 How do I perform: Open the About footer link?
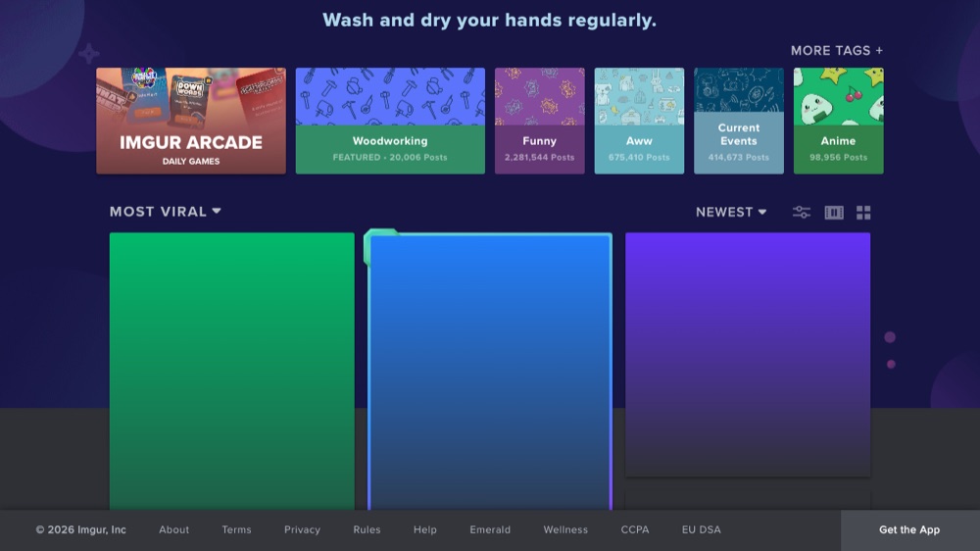[173, 529]
